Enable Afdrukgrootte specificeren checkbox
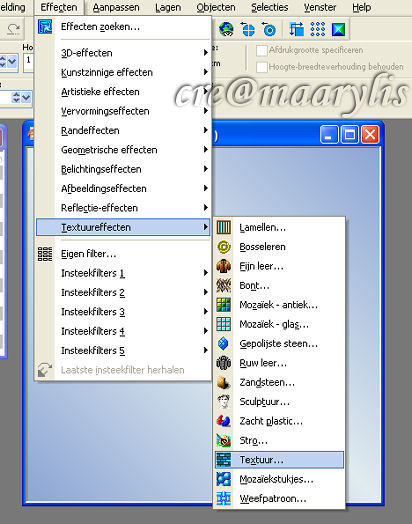The height and width of the screenshot is (524, 412). tap(262, 50)
